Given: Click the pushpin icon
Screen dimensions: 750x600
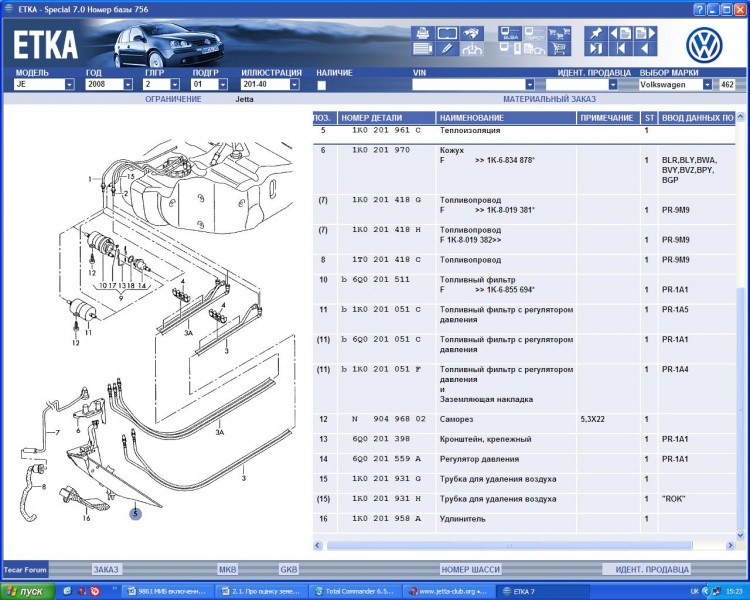Looking at the screenshot, I should [x=596, y=33].
